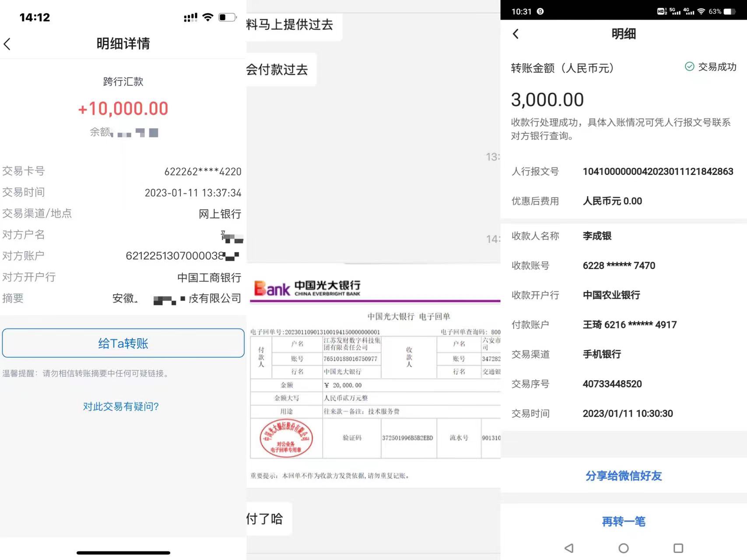This screenshot has width=747, height=560.
Task: Tap the back arrow on the 明细 screen
Action: point(516,33)
